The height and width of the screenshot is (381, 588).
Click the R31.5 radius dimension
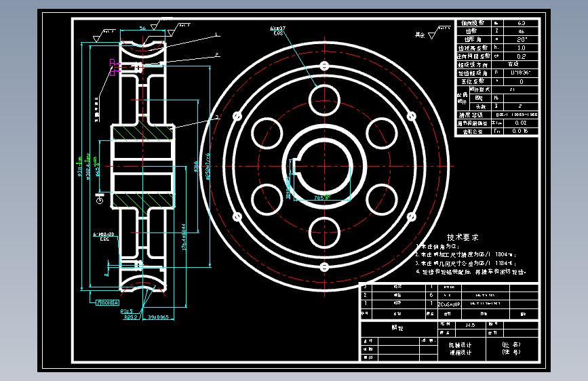[x=126, y=311]
